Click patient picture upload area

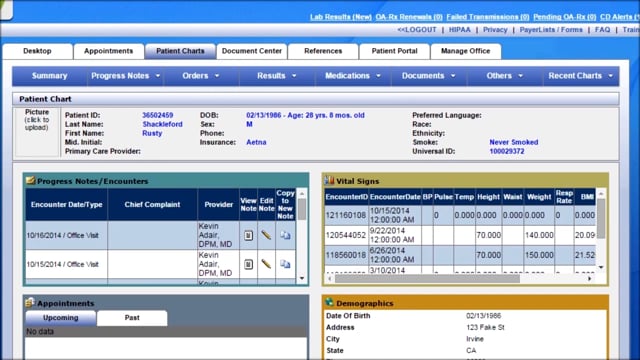tap(37, 131)
